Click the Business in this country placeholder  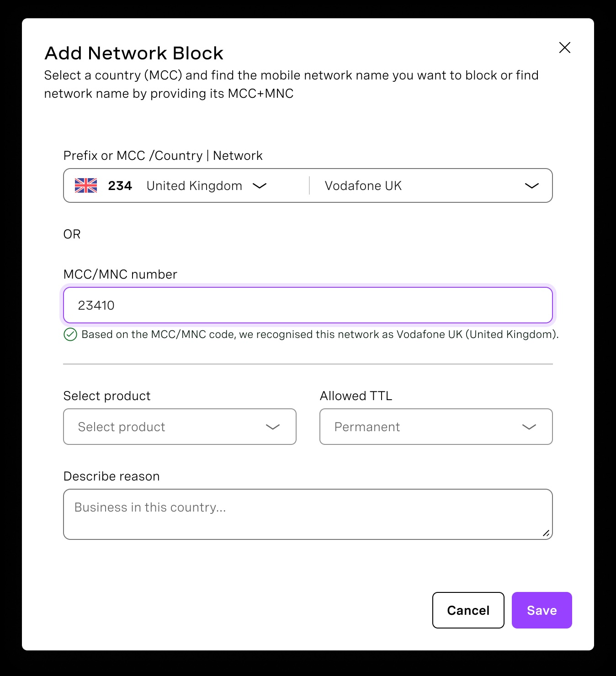tap(149, 507)
